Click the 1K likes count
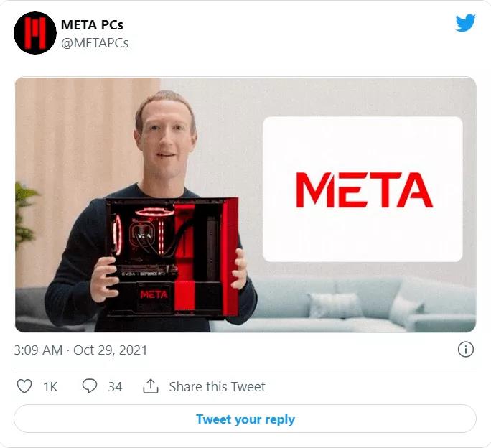 tap(50, 386)
